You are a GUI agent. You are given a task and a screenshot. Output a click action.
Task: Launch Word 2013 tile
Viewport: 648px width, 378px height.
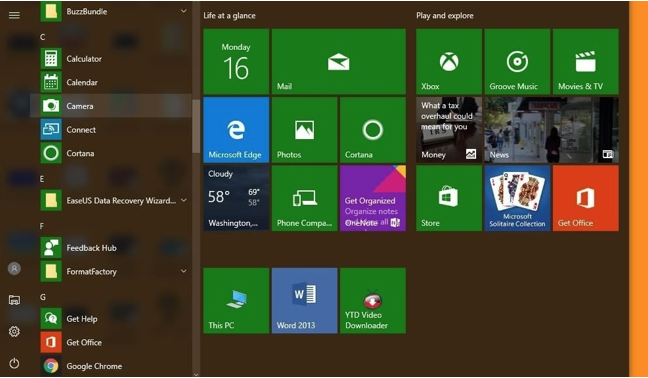coord(305,300)
